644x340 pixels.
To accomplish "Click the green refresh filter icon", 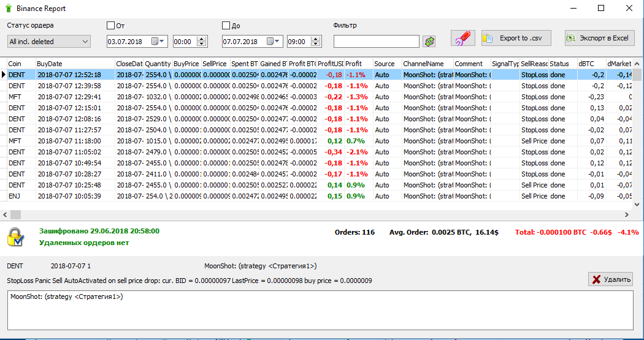I will tap(429, 42).
